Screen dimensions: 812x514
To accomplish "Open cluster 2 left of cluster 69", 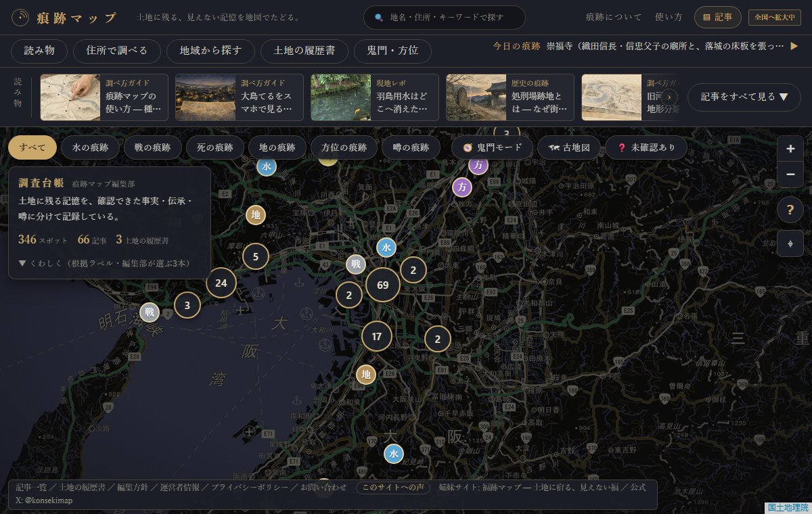I will 349,294.
